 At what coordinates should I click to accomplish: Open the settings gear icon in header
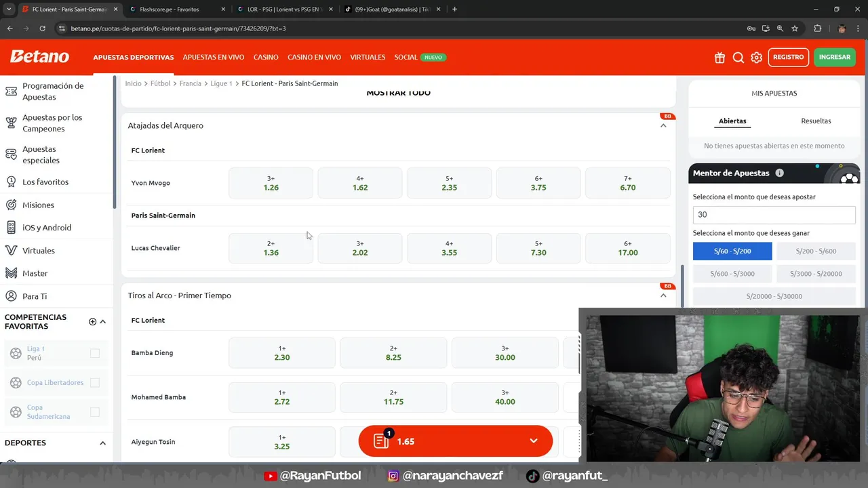tap(757, 58)
